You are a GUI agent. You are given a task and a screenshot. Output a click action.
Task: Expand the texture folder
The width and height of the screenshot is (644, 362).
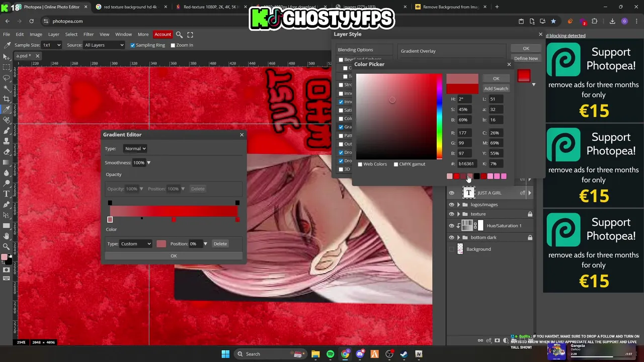[458, 214]
